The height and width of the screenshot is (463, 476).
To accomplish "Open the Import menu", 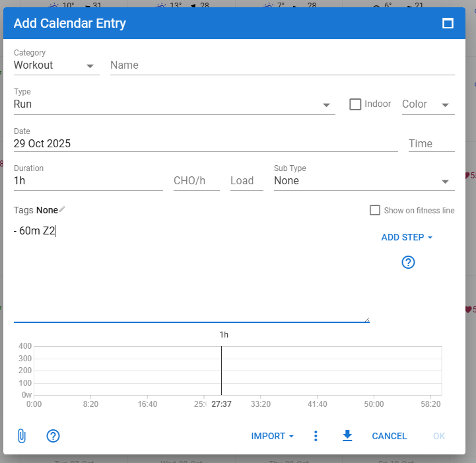I will 272,436.
